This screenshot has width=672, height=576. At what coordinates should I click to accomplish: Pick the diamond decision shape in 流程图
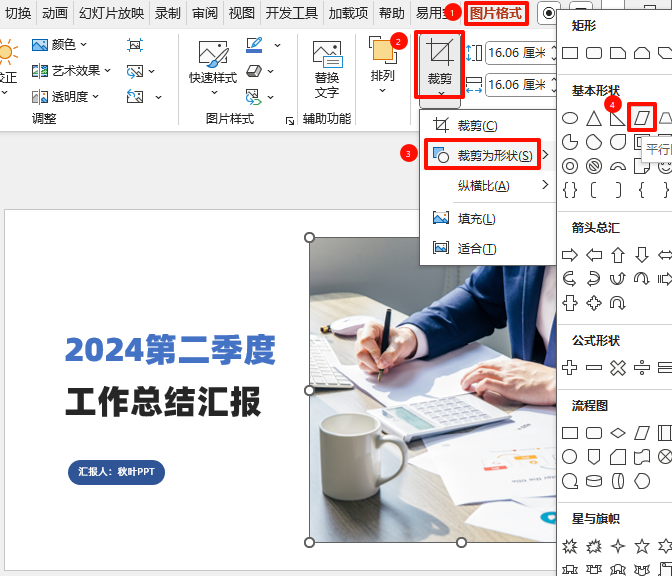coord(618,433)
